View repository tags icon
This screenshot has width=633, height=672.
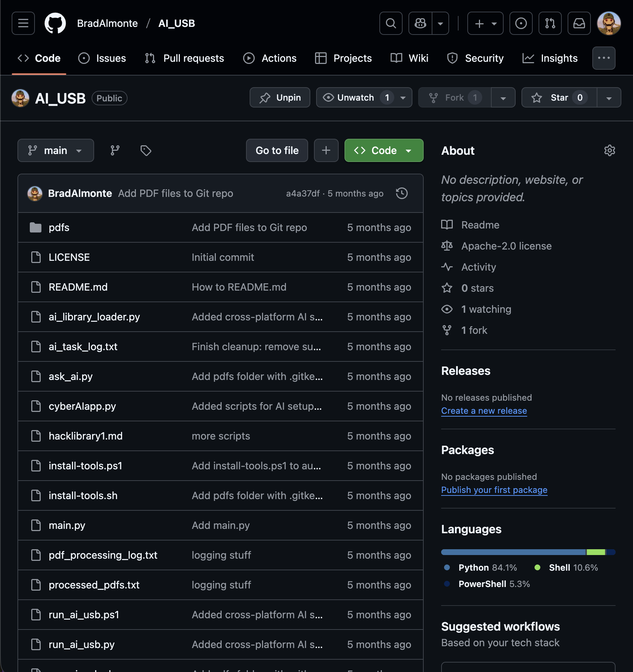click(x=146, y=150)
